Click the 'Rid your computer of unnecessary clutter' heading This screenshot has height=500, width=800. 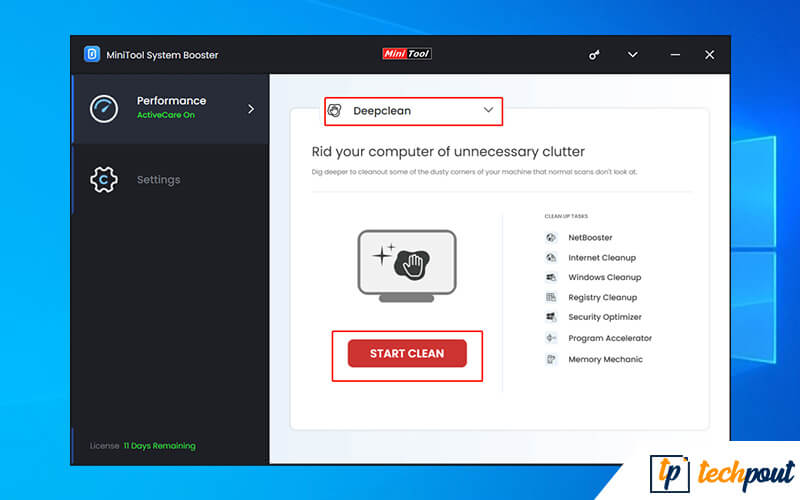point(448,152)
